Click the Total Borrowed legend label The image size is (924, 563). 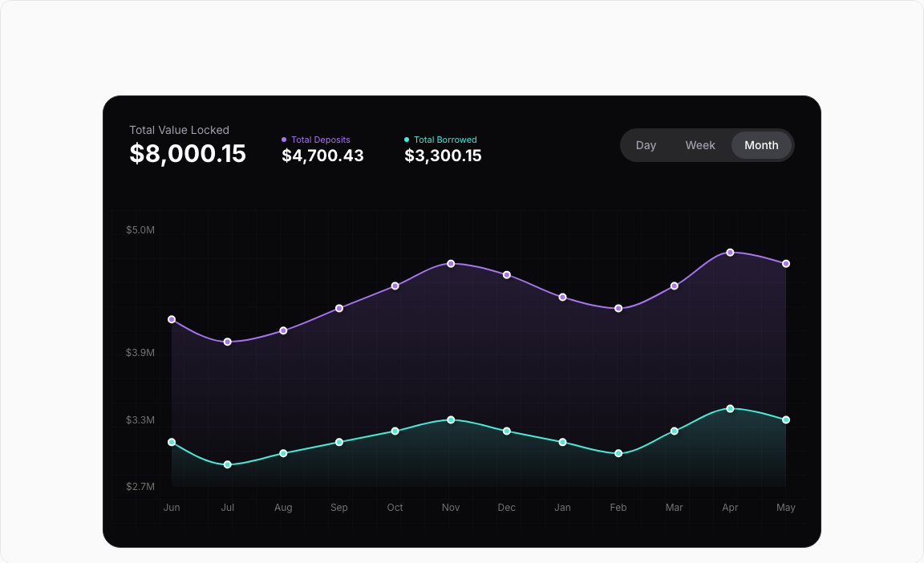445,140
